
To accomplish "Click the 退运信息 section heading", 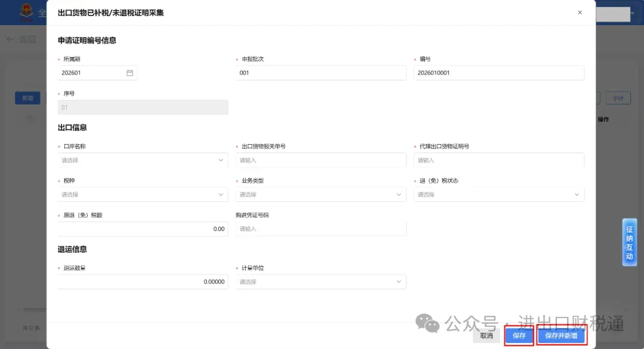I will click(72, 250).
